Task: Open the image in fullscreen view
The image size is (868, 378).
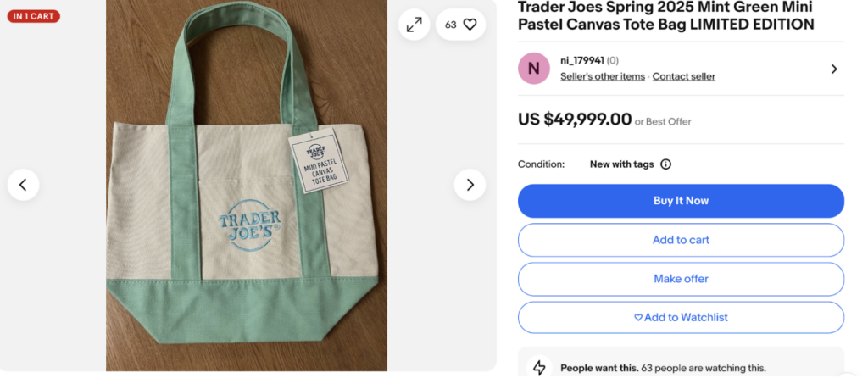Action: pyautogui.click(x=414, y=25)
